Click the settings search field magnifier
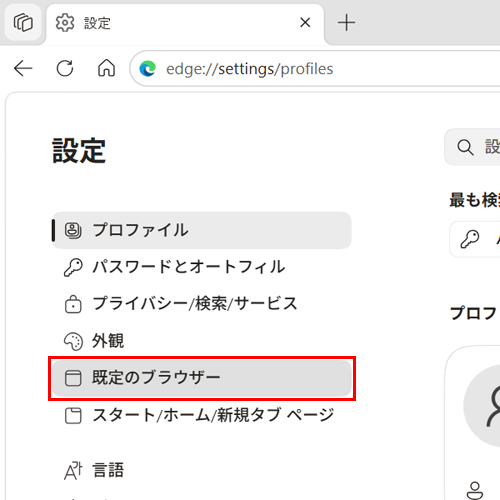The height and width of the screenshot is (500, 500). coord(465,147)
